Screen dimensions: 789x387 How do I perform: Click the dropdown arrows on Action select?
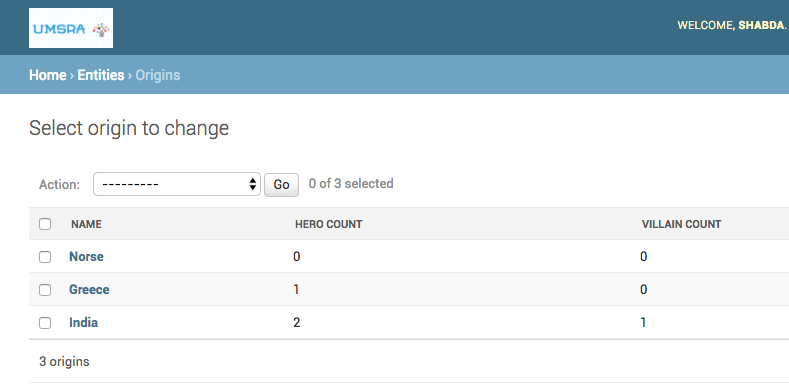pos(253,184)
